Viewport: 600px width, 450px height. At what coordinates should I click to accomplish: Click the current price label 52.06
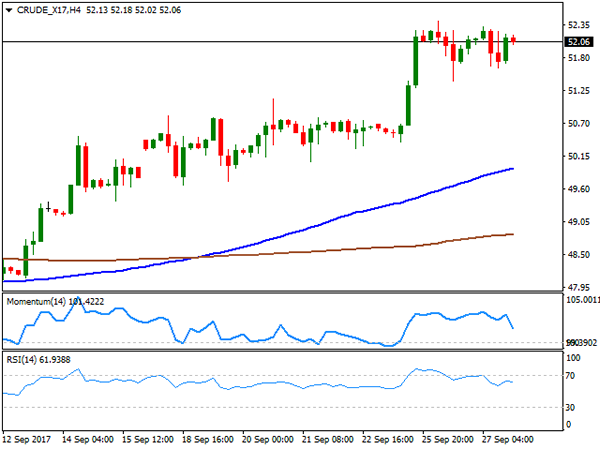click(579, 42)
